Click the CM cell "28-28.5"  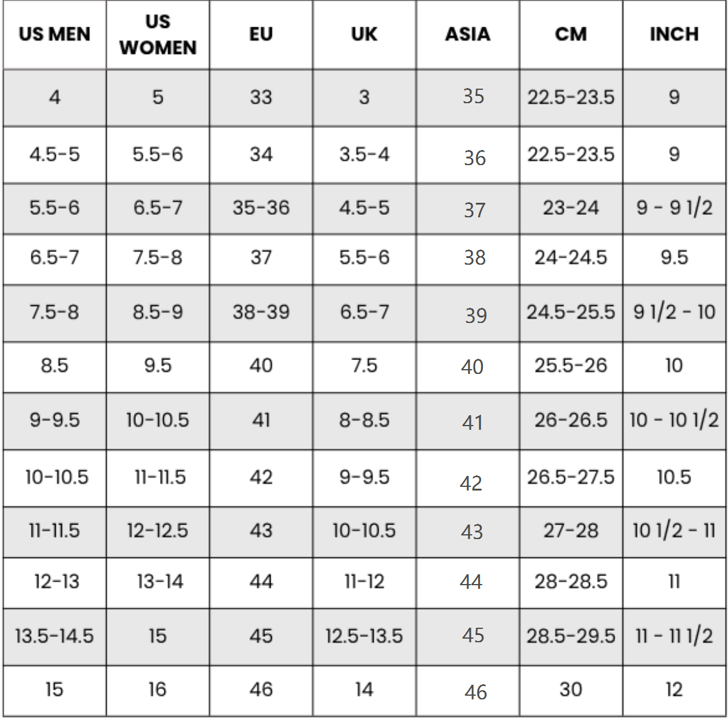point(571,582)
